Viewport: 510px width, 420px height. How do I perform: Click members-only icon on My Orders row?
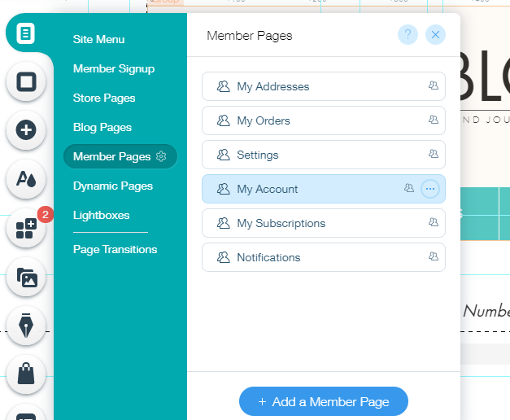[x=434, y=120]
